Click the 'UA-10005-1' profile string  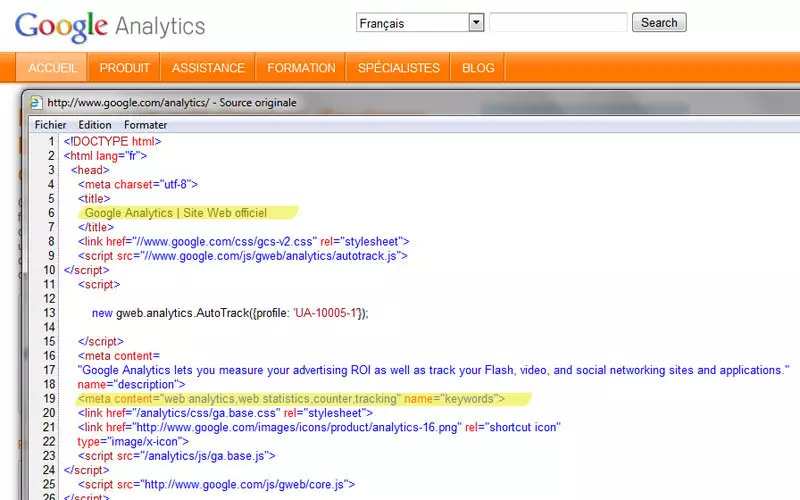(x=328, y=313)
